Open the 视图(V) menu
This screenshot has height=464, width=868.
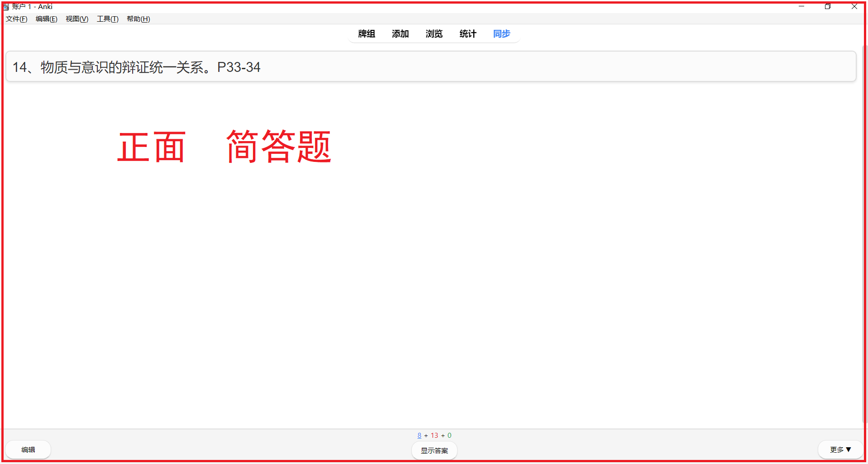[x=76, y=19]
